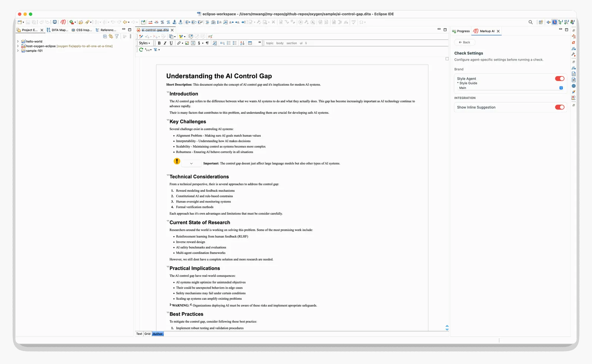Open the Style Guide Main dropdown

point(511,88)
